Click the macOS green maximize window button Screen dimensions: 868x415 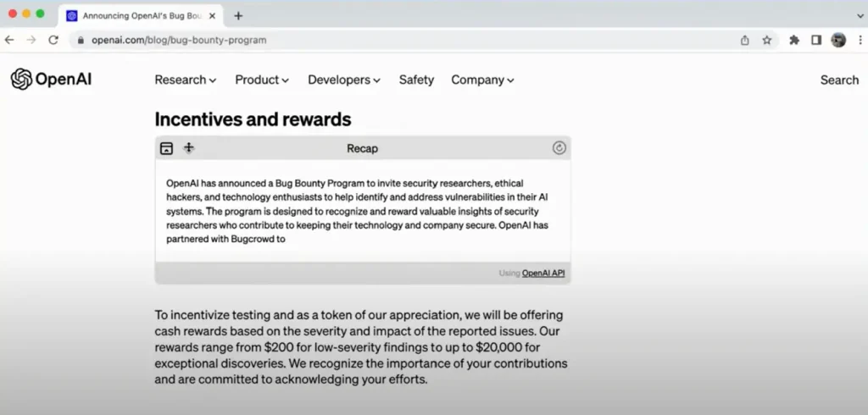pyautogui.click(x=40, y=14)
